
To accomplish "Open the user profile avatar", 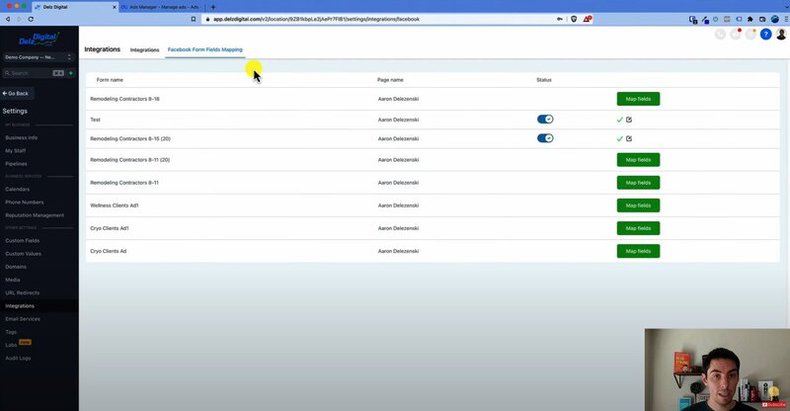I will click(781, 34).
